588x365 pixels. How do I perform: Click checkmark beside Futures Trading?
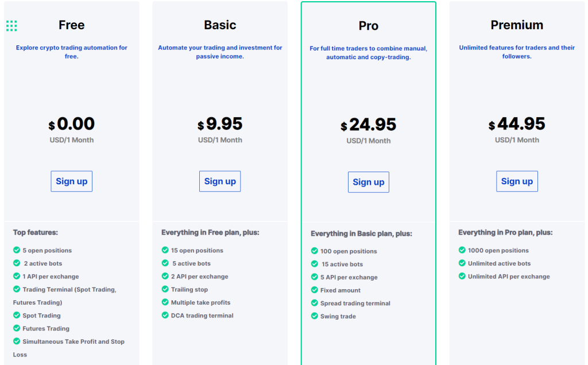17,328
